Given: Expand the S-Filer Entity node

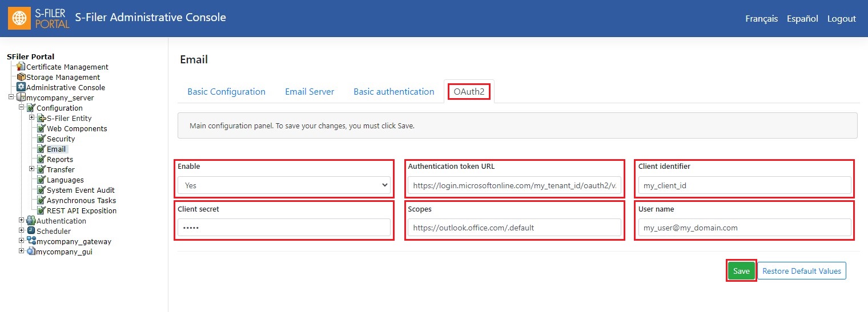Looking at the screenshot, I should pyautogui.click(x=32, y=118).
